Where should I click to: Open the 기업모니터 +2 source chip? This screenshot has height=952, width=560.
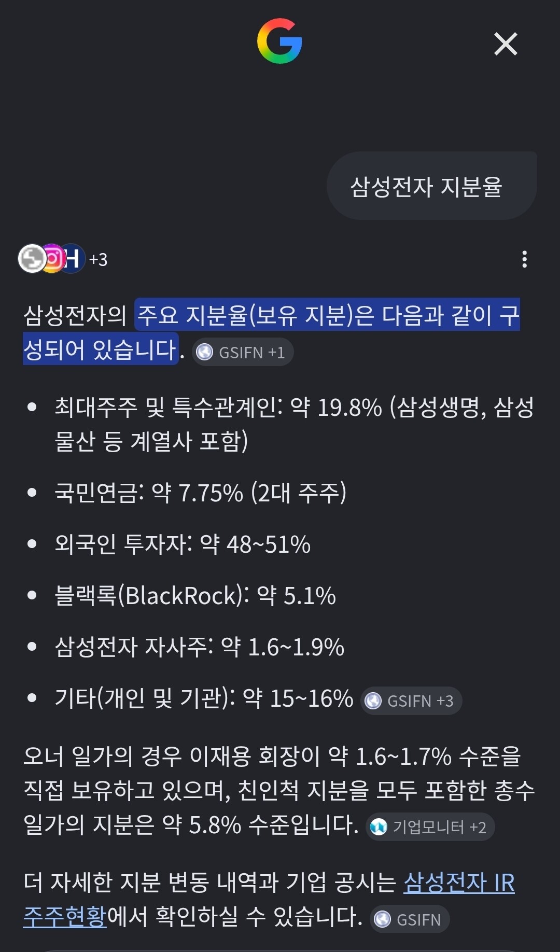430,827
